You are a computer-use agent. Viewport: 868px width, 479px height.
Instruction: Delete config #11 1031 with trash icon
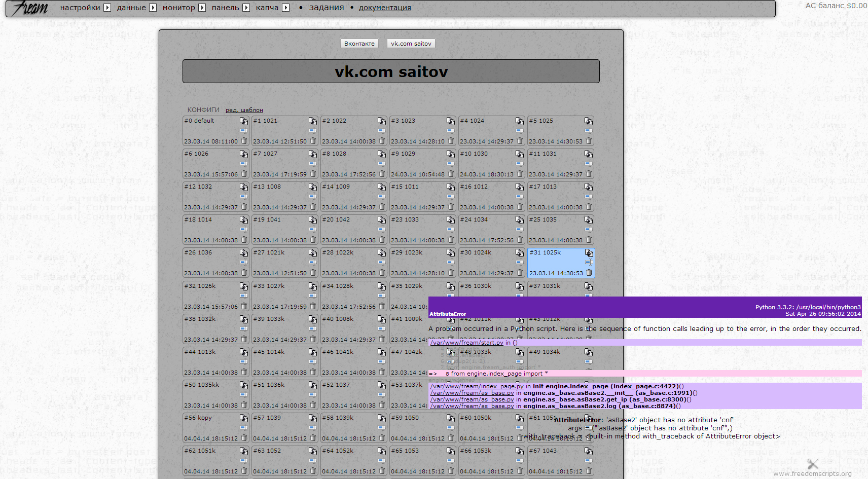(589, 174)
